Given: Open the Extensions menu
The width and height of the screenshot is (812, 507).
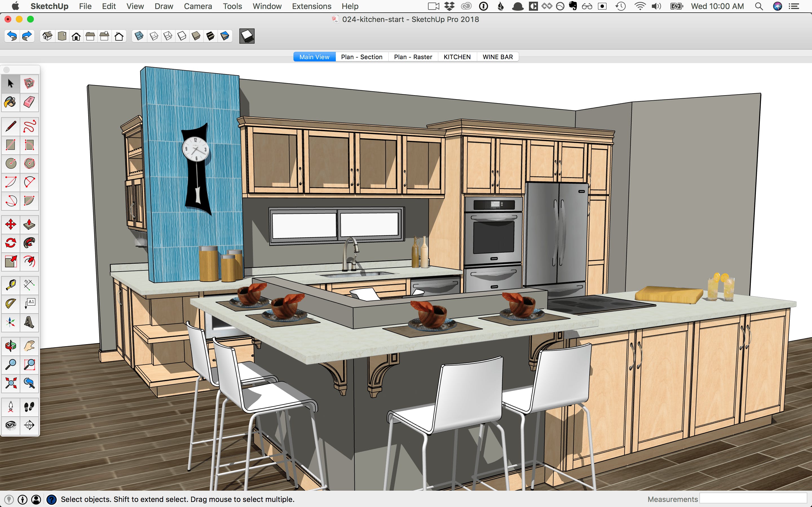Looking at the screenshot, I should pos(310,6).
